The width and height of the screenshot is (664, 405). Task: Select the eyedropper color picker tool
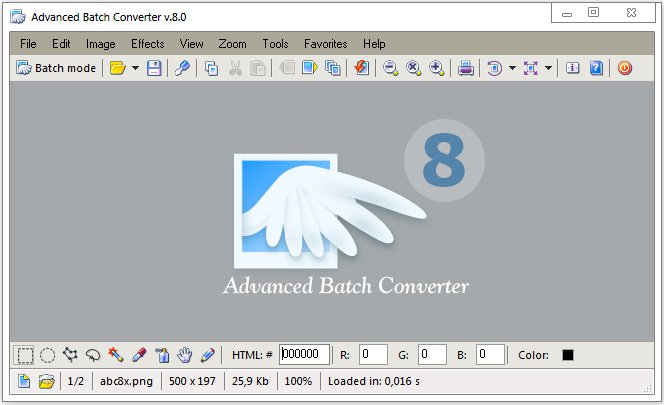click(x=139, y=355)
